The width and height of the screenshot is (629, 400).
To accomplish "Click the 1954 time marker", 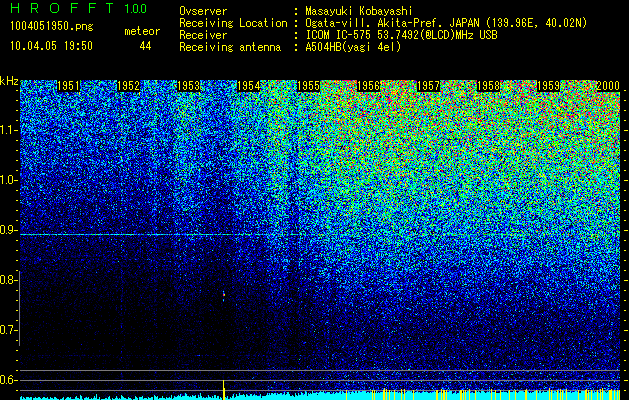I will pos(249,86).
